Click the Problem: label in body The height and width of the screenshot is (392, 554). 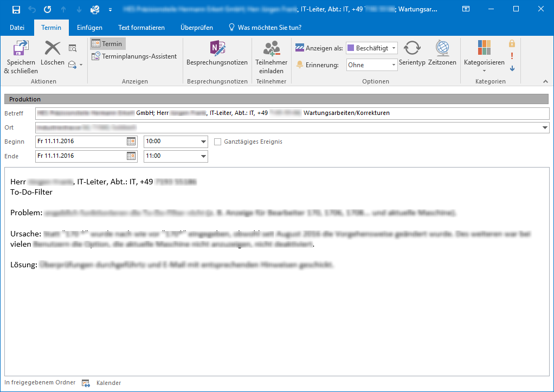(x=27, y=213)
